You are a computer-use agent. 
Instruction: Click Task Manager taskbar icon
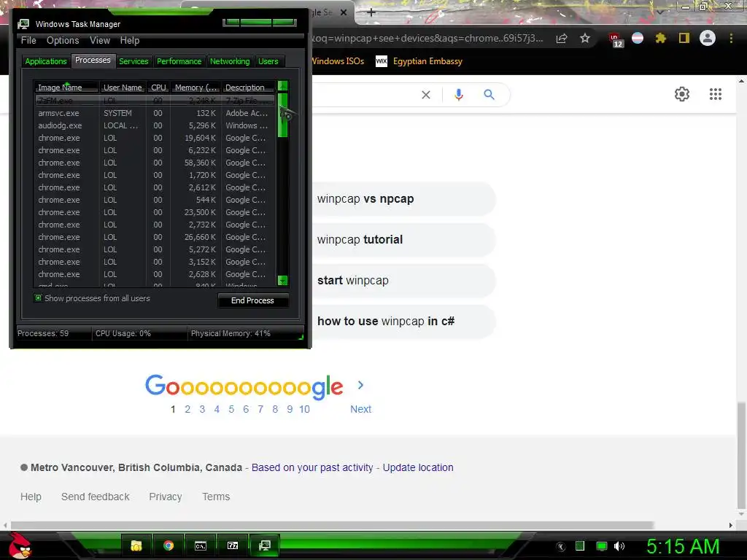[x=264, y=545]
